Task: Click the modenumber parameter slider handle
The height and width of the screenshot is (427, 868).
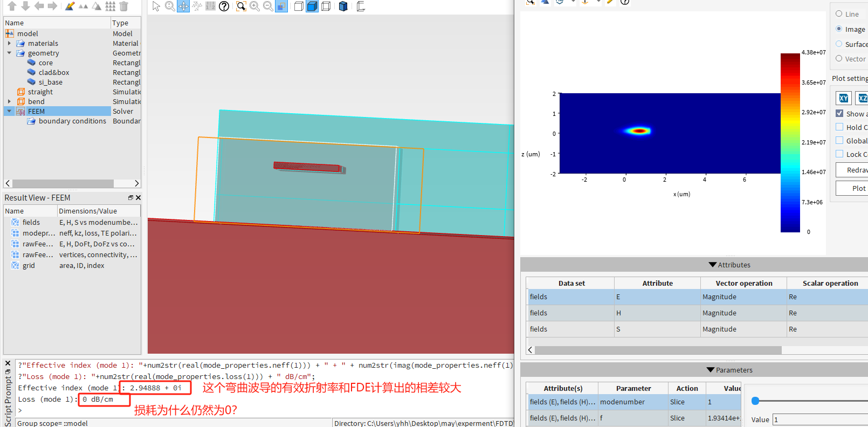Action: [755, 401]
